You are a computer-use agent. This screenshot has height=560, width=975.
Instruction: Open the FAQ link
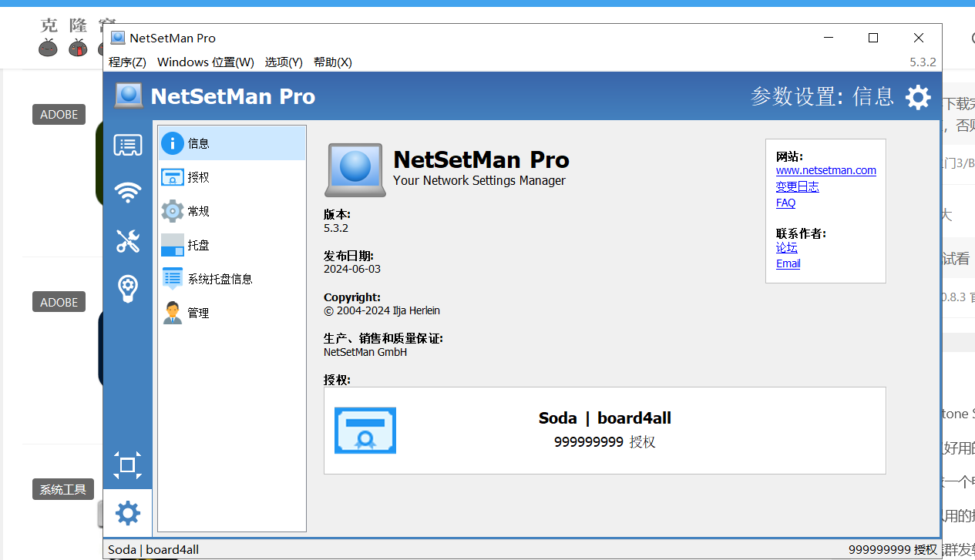[785, 203]
